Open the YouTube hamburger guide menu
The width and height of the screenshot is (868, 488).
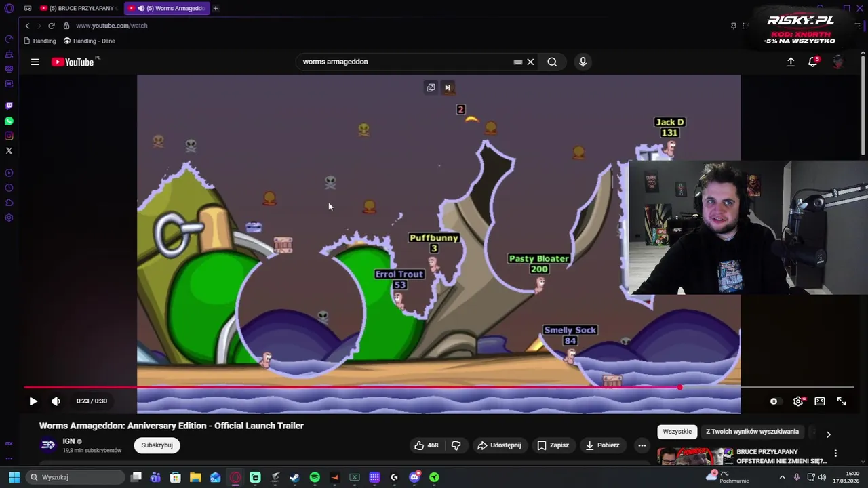point(35,62)
